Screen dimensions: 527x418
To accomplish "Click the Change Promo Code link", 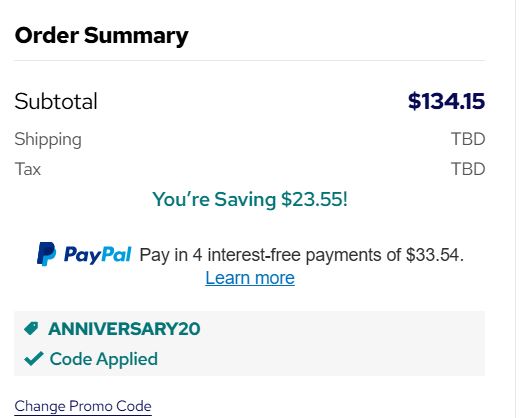I will 83,406.
